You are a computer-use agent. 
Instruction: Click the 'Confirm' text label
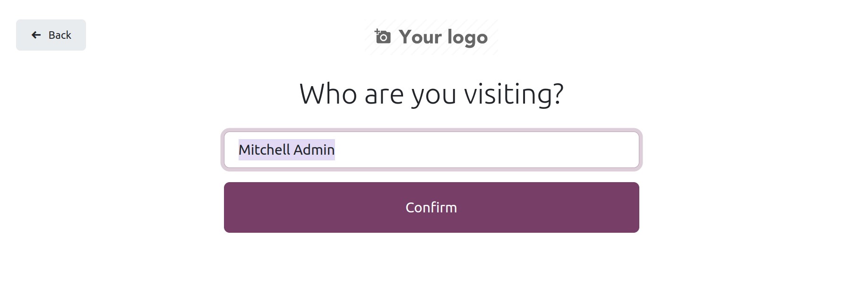click(431, 208)
